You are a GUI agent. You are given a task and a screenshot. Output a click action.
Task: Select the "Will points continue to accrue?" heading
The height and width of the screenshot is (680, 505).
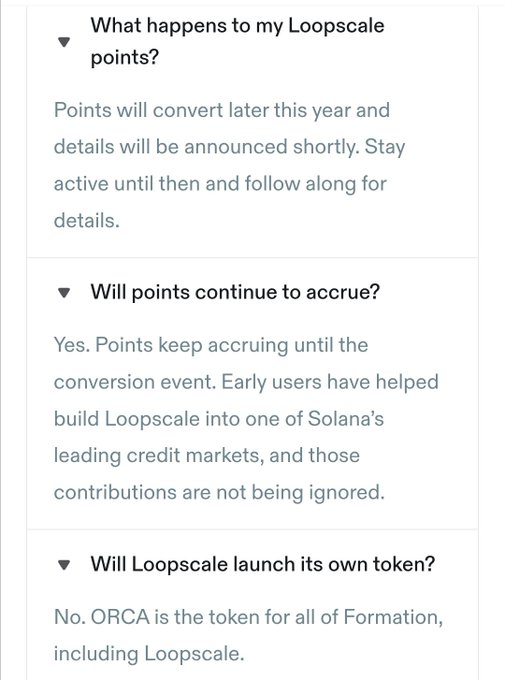click(x=235, y=292)
